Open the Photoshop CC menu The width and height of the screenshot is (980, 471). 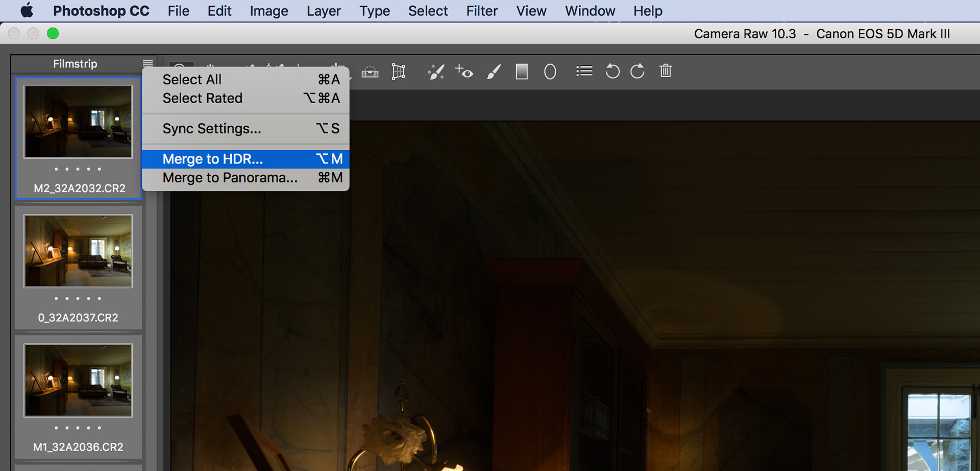click(101, 11)
